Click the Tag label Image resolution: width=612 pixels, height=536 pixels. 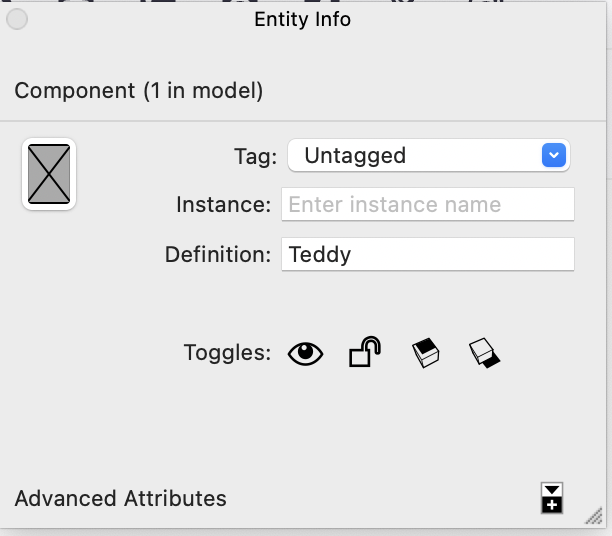256,157
